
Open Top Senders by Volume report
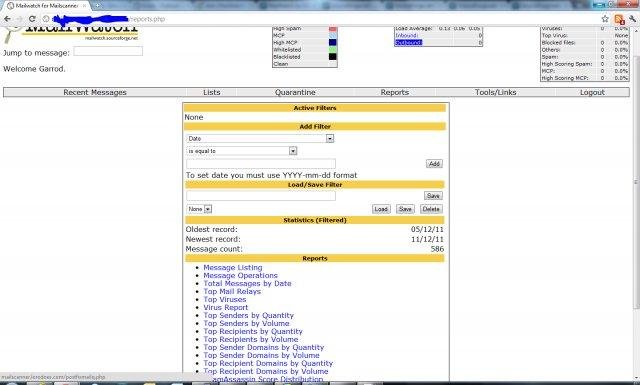[x=246, y=323]
